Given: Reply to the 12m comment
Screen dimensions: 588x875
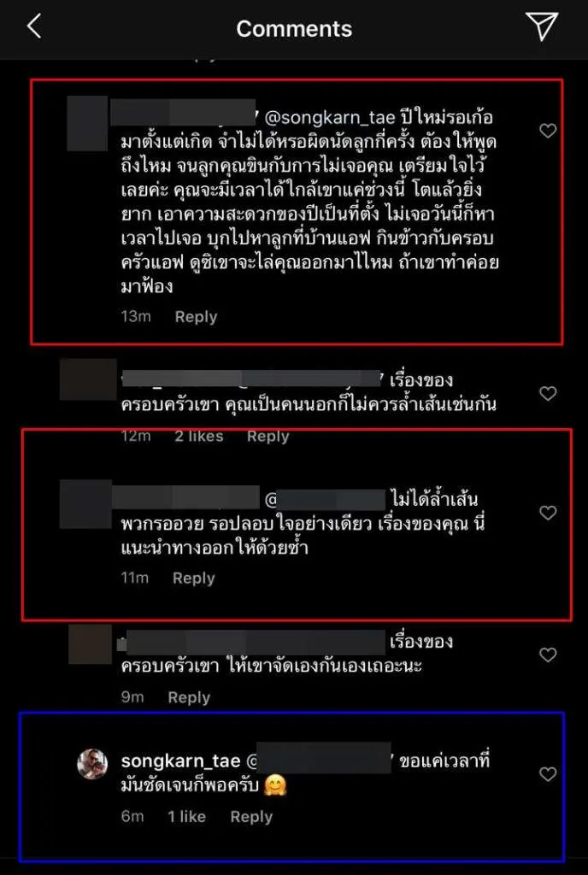Looking at the screenshot, I should [268, 436].
